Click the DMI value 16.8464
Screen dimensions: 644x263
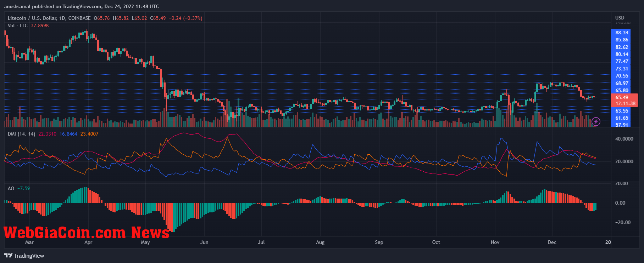coord(68,134)
